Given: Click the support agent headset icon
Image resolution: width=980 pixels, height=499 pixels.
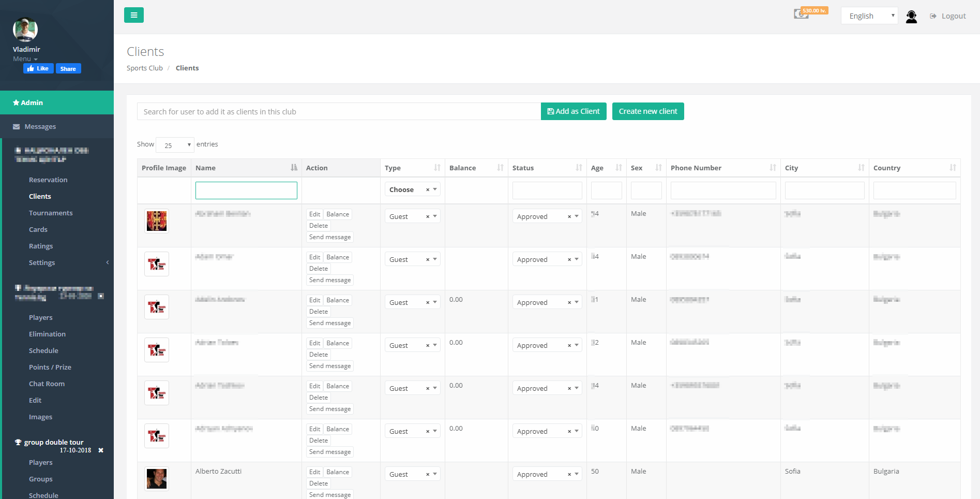Looking at the screenshot, I should pyautogui.click(x=911, y=17).
